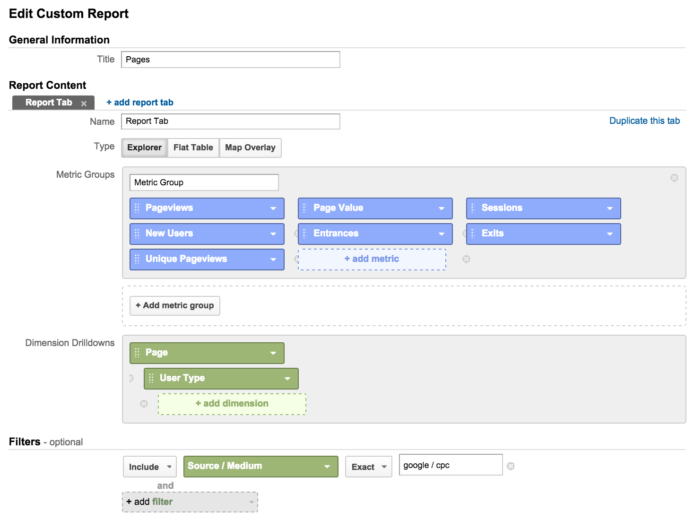
Task: Click the remove icon beside add dimension
Action: [x=144, y=404]
